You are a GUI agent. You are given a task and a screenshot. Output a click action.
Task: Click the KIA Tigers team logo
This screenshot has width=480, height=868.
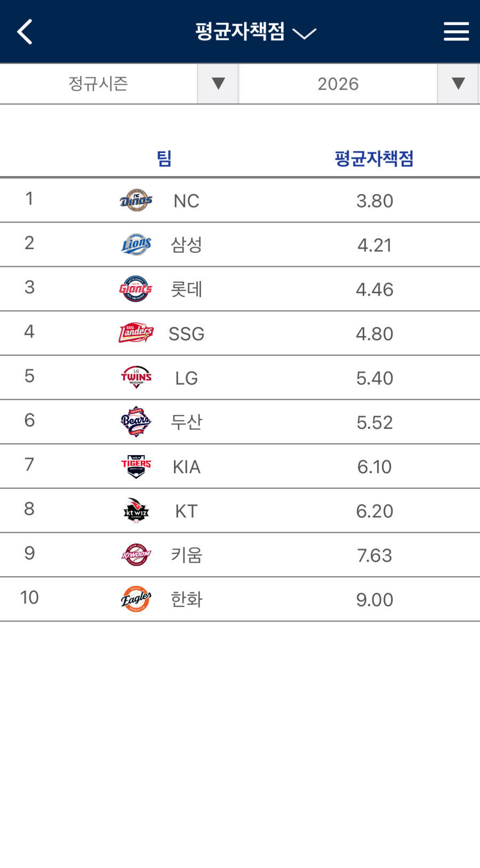[136, 466]
